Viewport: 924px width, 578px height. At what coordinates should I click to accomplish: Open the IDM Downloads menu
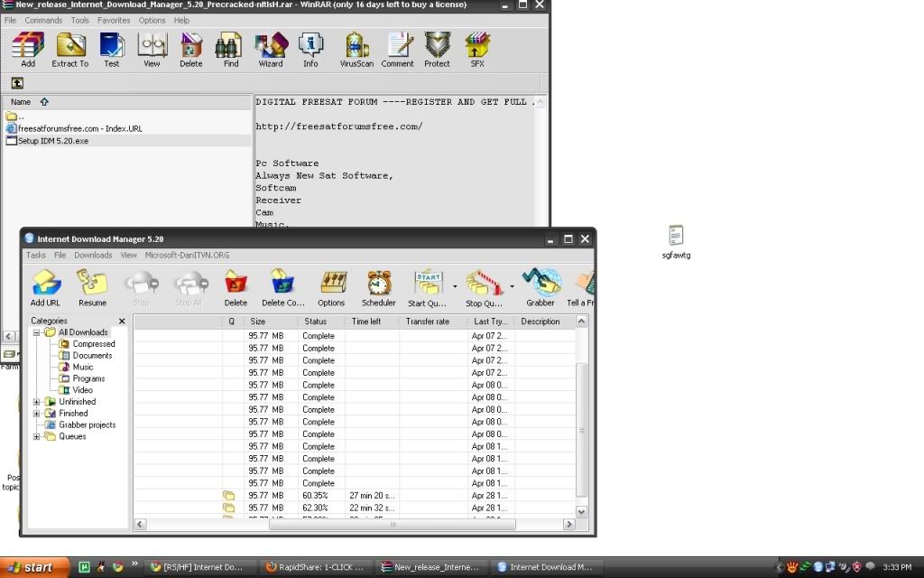coord(93,256)
